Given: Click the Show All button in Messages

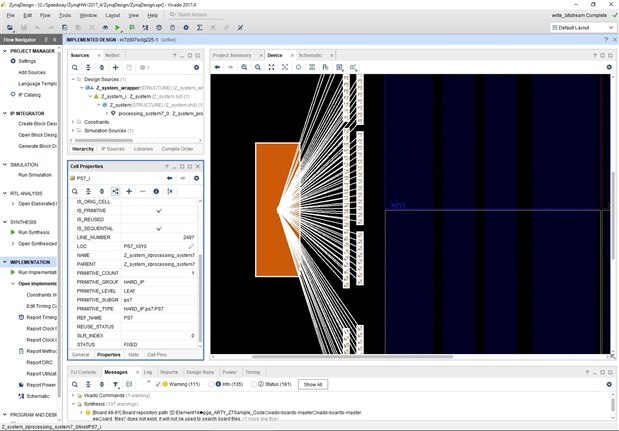Looking at the screenshot, I should tap(313, 384).
